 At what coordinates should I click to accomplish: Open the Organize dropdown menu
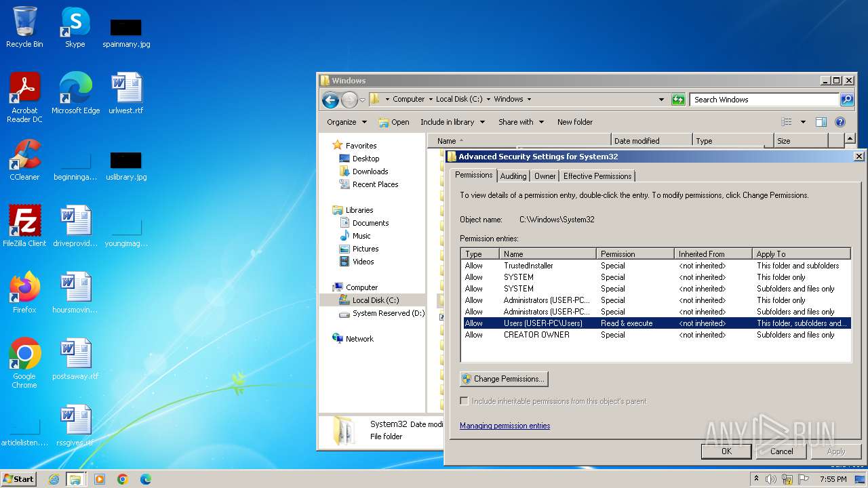[x=347, y=122]
